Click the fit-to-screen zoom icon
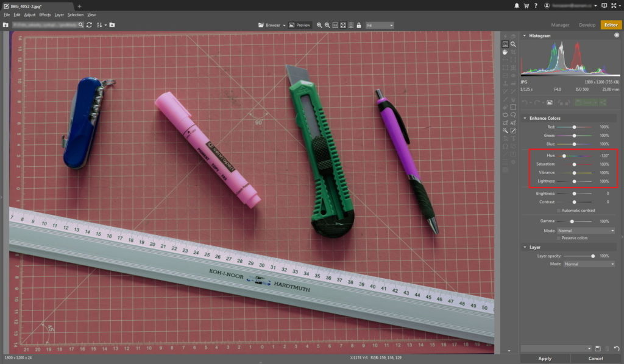The image size is (624, 364). (343, 25)
